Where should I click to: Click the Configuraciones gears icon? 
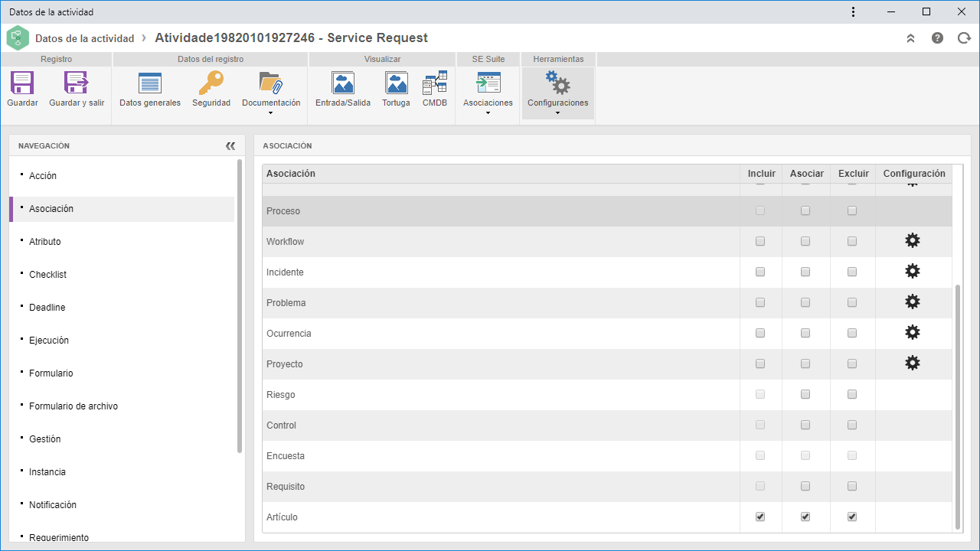coord(557,83)
